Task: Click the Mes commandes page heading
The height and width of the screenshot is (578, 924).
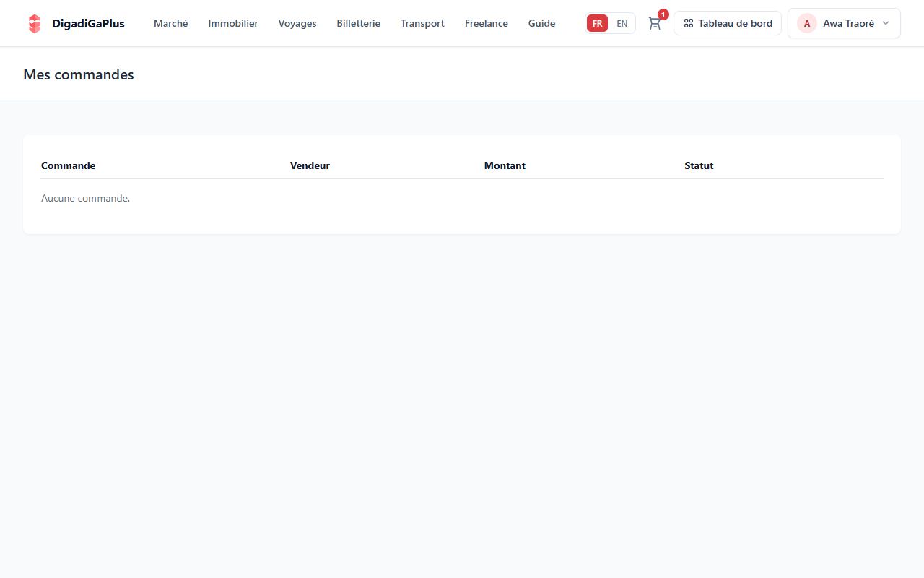Action: coord(79,74)
